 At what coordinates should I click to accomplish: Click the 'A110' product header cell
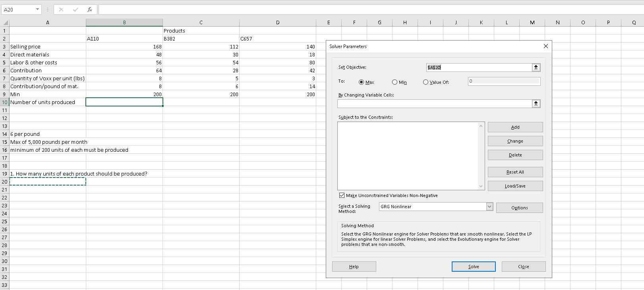pyautogui.click(x=124, y=39)
